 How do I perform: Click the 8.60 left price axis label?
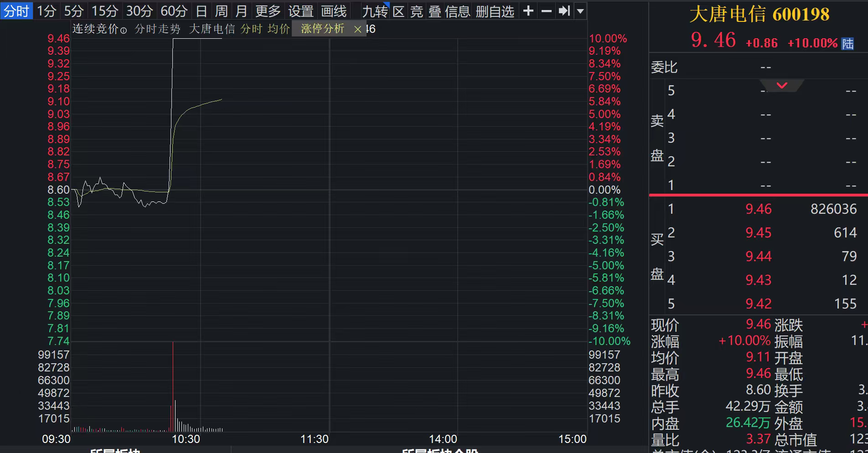point(58,190)
